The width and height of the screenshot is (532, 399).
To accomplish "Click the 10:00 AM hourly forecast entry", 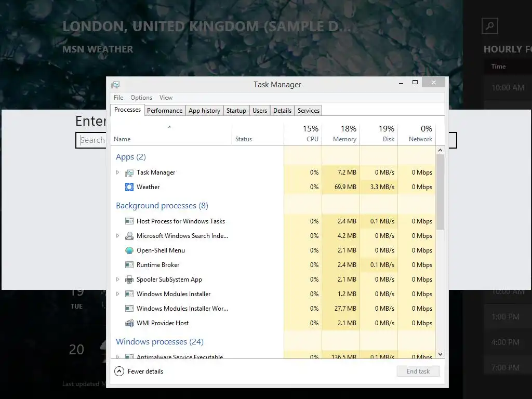I will click(x=508, y=88).
